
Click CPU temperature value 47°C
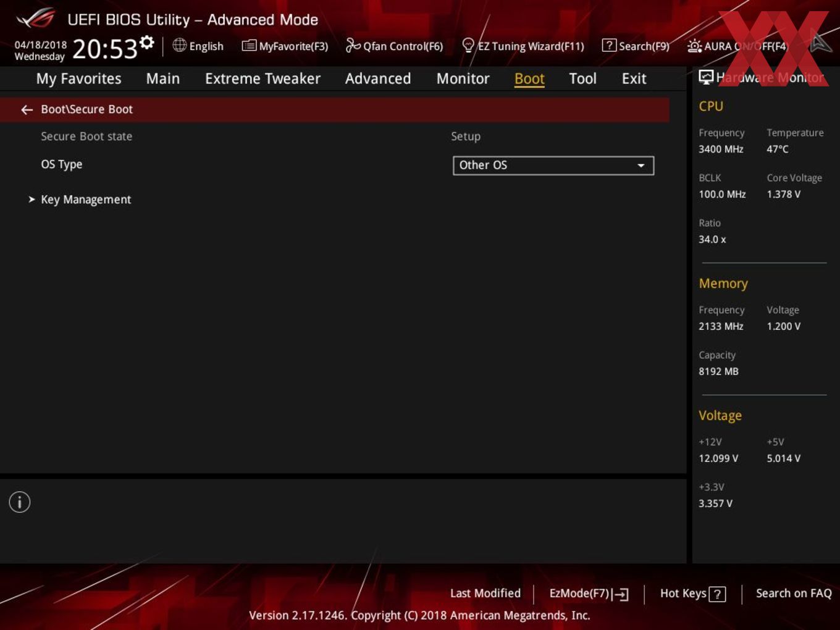pos(778,149)
